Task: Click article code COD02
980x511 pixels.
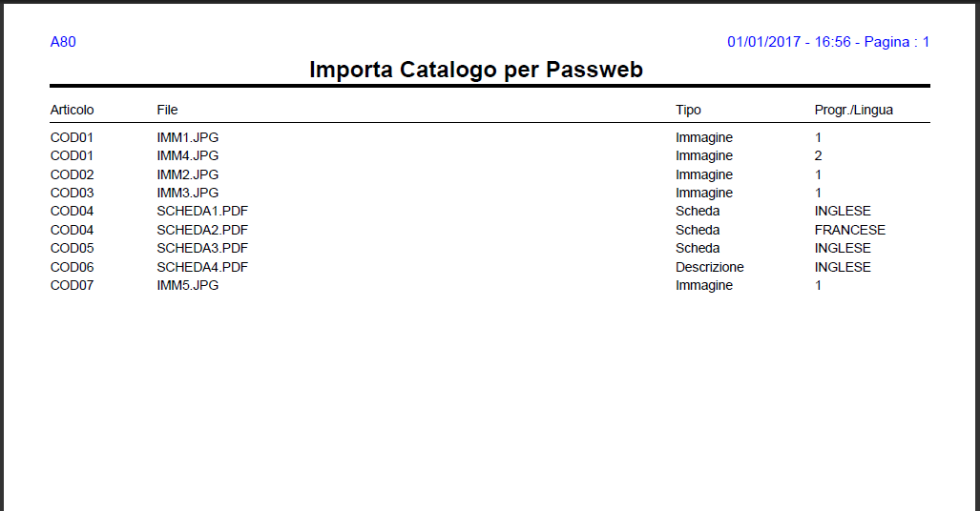Action: click(72, 174)
